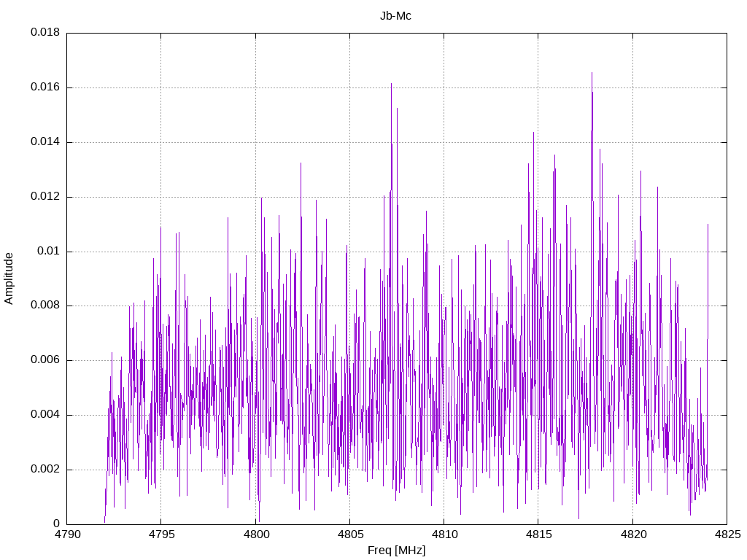Click the x-axis tick label 4810
This screenshot has width=747, height=560.
tap(444, 534)
